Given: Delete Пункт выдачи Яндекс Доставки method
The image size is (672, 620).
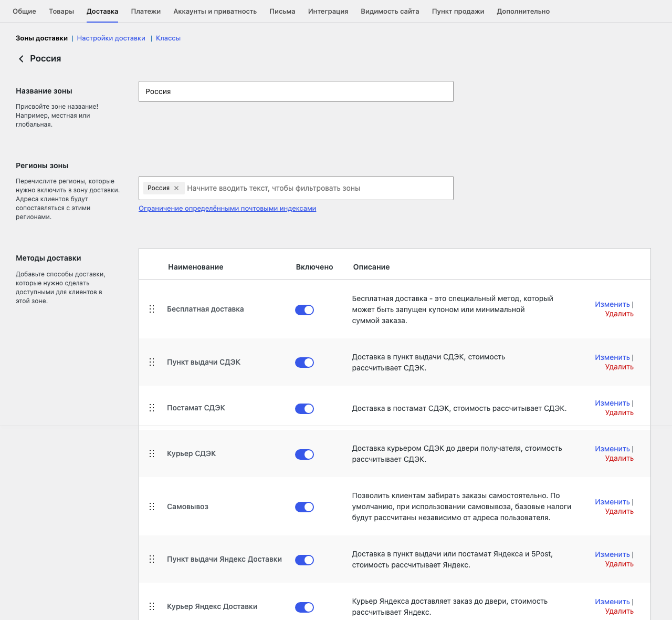Looking at the screenshot, I should (x=619, y=564).
